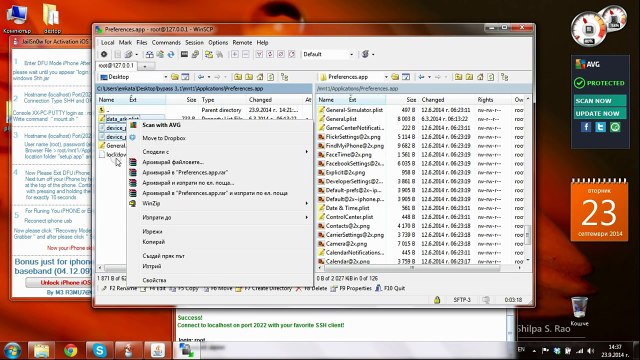Viewport: 640px width, 360px height.
Task: Click F8 Delete button
Action: (312, 288)
